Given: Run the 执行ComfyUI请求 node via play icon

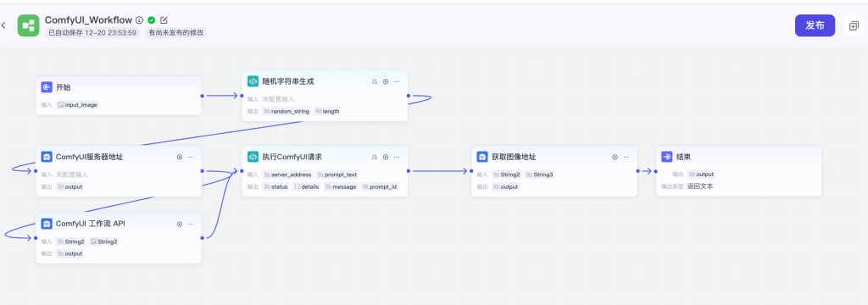Looking at the screenshot, I should pyautogui.click(x=386, y=157).
